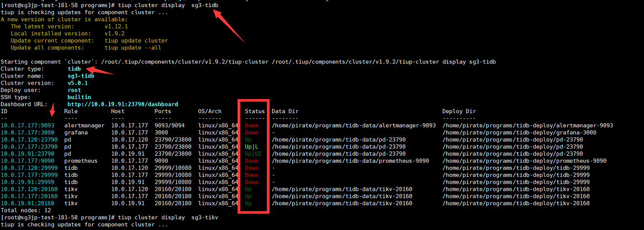Click the 'Starting component `cluster`' line
This screenshot has width=644, height=230.
click(x=248, y=62)
